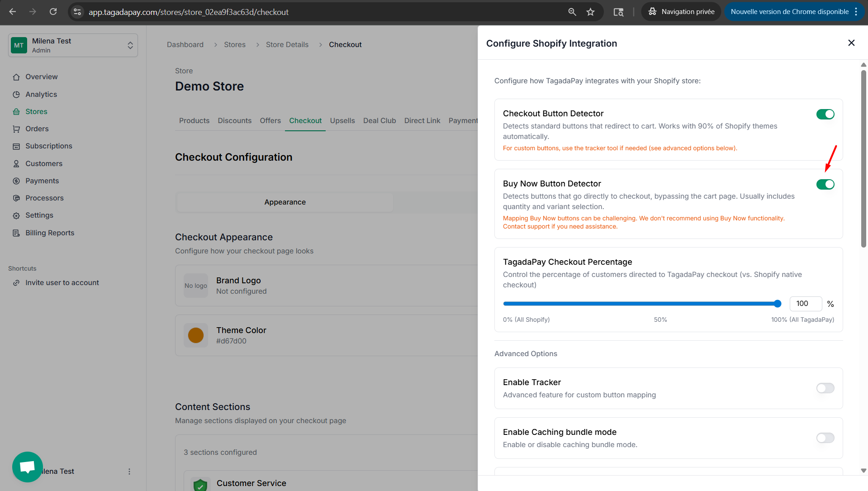This screenshot has width=868, height=491.
Task: Disable the Checkout Button Detector toggle
Action: point(825,114)
